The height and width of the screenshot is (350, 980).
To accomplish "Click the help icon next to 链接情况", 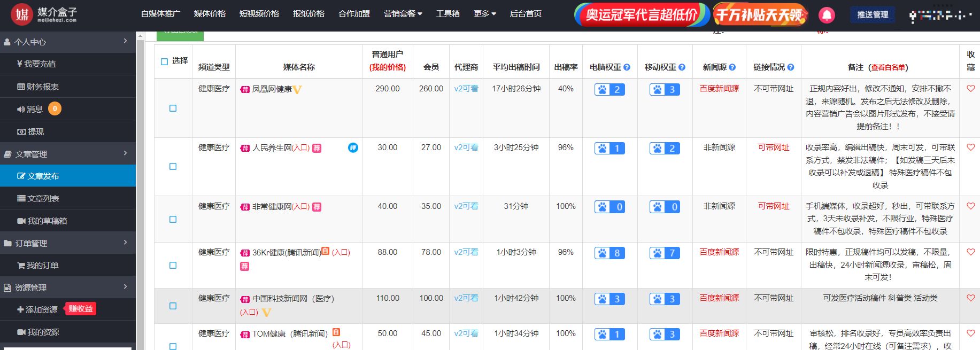I will (791, 67).
